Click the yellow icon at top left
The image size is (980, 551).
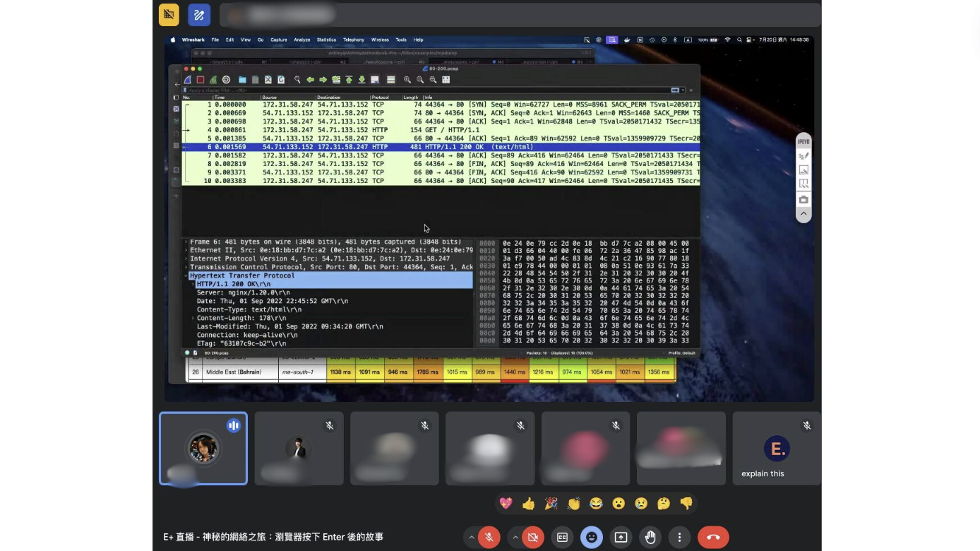point(169,15)
